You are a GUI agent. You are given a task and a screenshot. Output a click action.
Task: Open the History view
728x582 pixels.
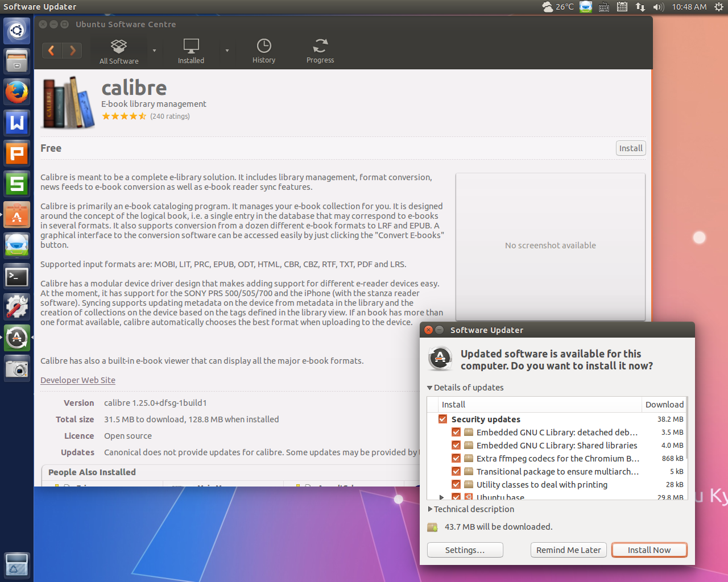coord(264,51)
